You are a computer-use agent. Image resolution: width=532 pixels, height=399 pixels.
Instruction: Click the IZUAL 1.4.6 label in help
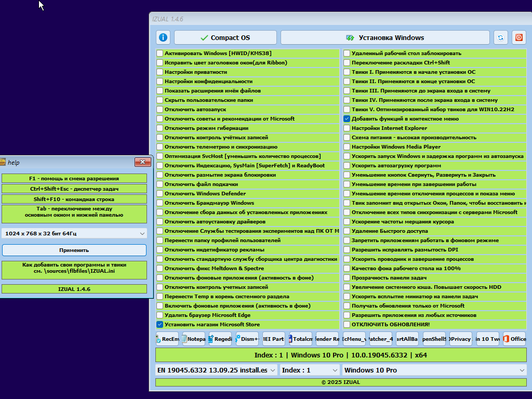(x=74, y=289)
